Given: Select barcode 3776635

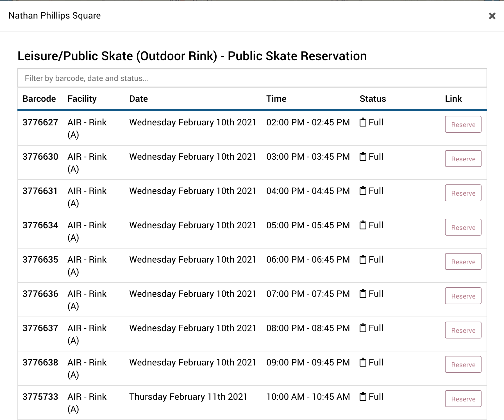Looking at the screenshot, I should (x=40, y=259).
